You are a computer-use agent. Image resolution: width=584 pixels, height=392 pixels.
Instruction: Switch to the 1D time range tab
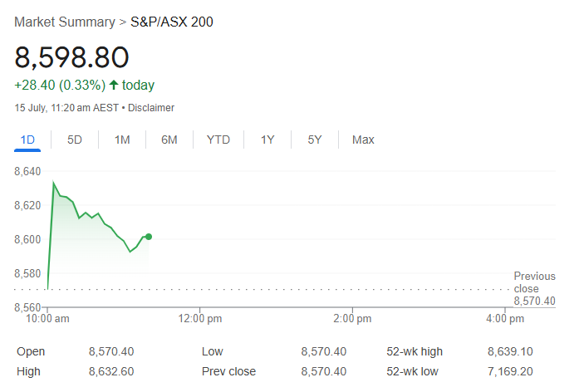point(27,140)
